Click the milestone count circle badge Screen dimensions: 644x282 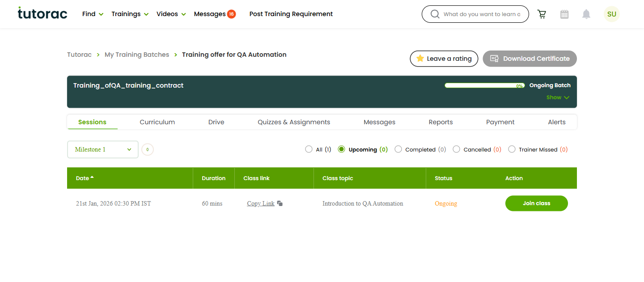(x=148, y=150)
